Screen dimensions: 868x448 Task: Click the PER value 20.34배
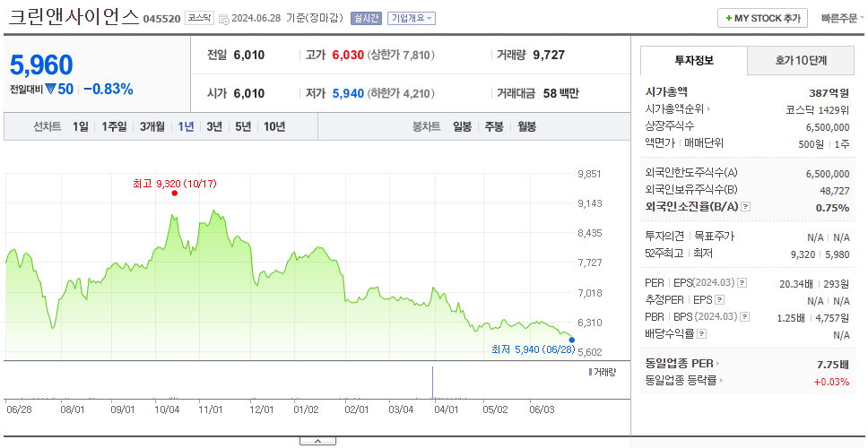[796, 284]
